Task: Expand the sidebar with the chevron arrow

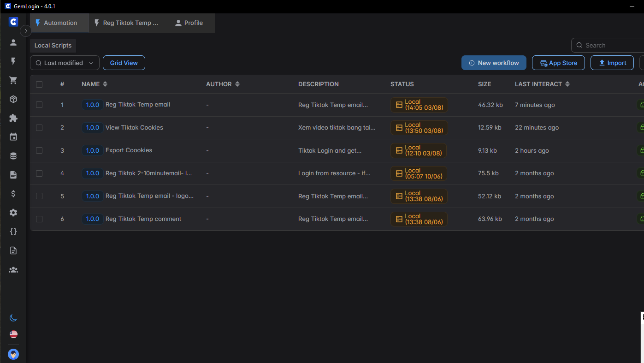Action: tap(26, 30)
